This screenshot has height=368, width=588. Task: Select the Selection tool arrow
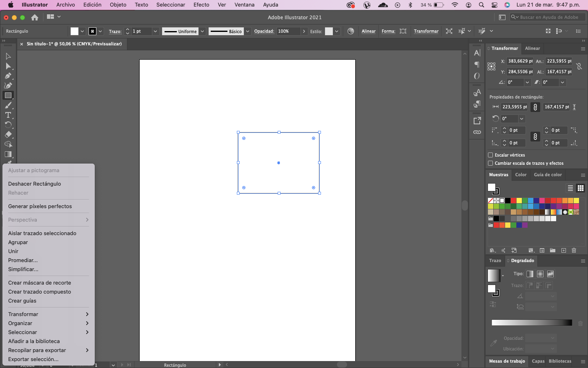click(x=8, y=56)
